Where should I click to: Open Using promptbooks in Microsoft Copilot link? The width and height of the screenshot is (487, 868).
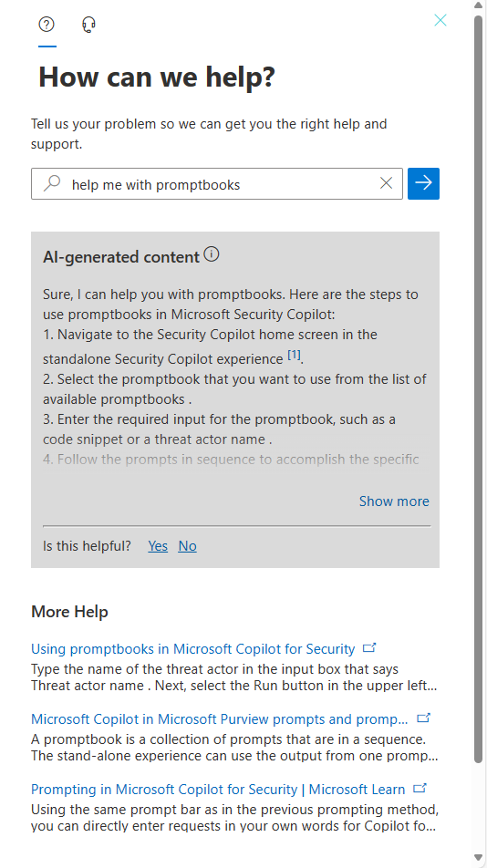[x=192, y=649]
